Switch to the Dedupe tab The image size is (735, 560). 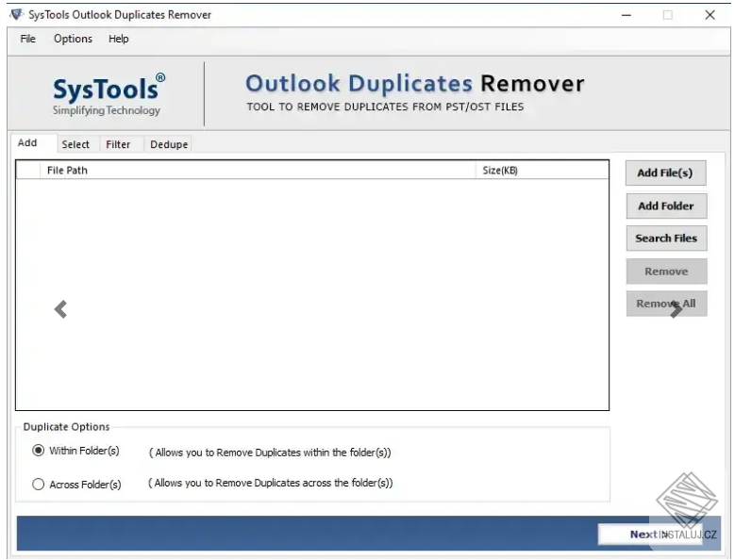pos(169,144)
